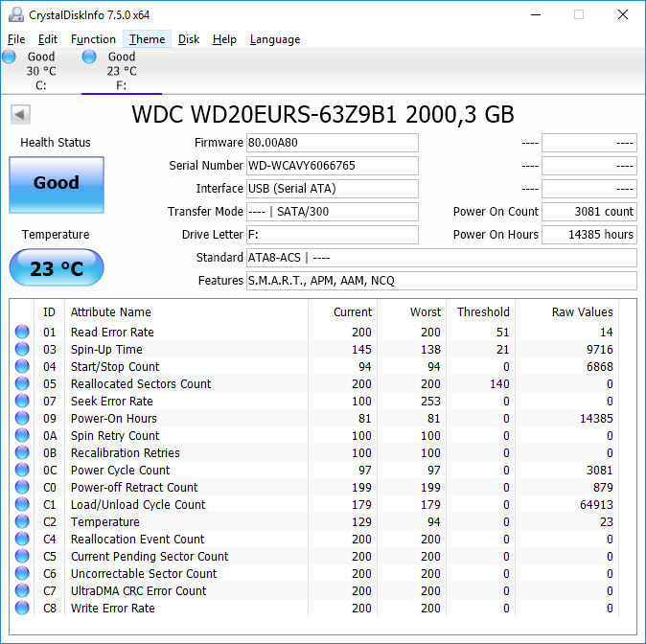This screenshot has width=646, height=644.
Task: Select the Features field
Action: 442,281
